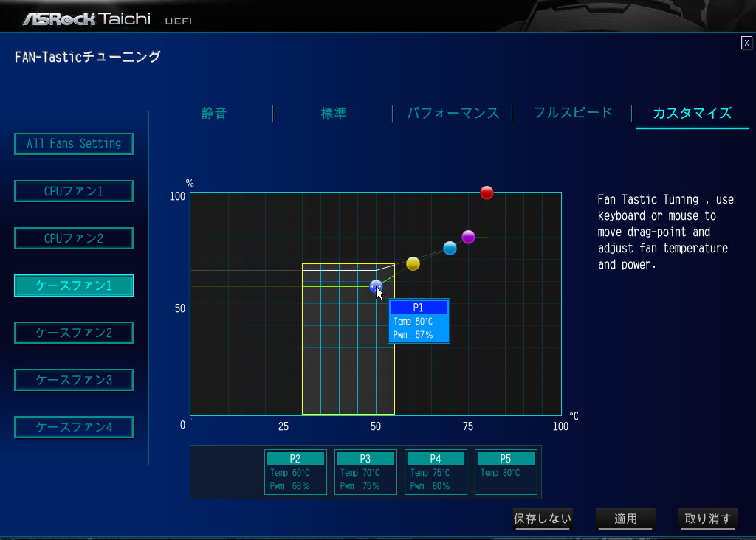Select the cyan P3 drag point
The height and width of the screenshot is (540, 756).
(x=450, y=248)
